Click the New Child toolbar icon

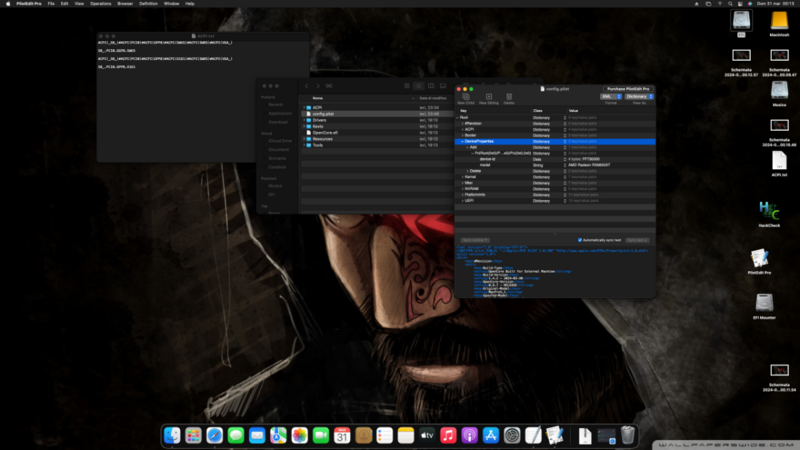[465, 98]
